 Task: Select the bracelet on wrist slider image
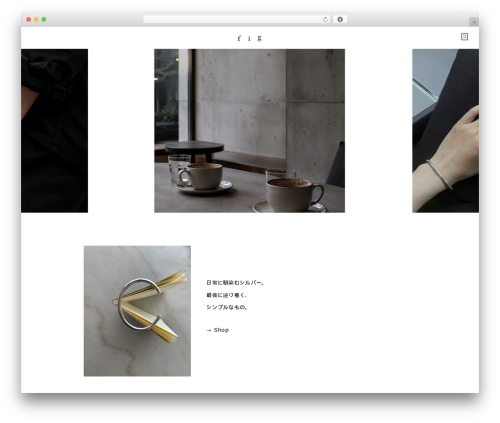click(445, 131)
